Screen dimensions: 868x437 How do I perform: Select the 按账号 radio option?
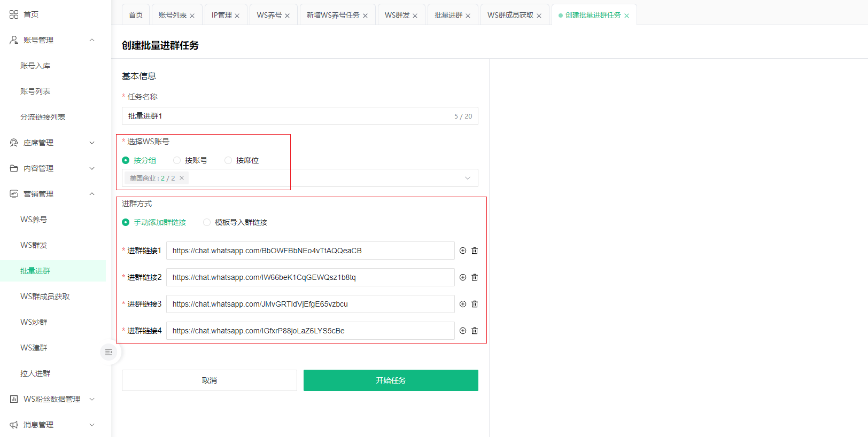click(177, 160)
